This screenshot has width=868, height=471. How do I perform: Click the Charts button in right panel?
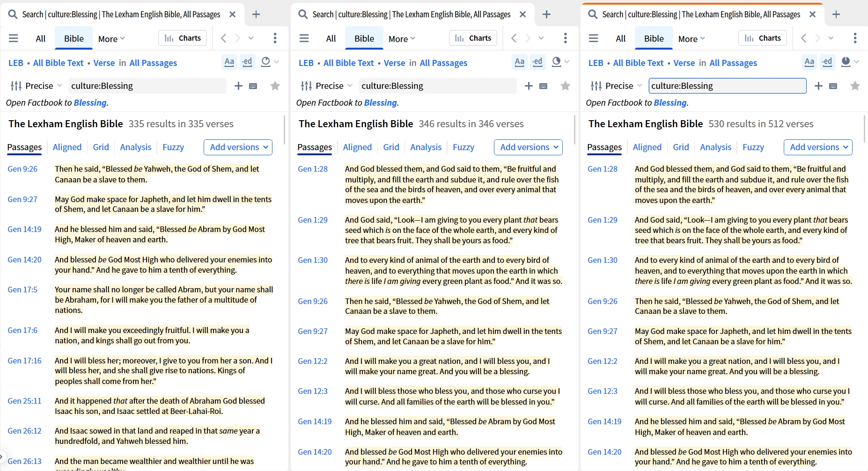(x=763, y=38)
